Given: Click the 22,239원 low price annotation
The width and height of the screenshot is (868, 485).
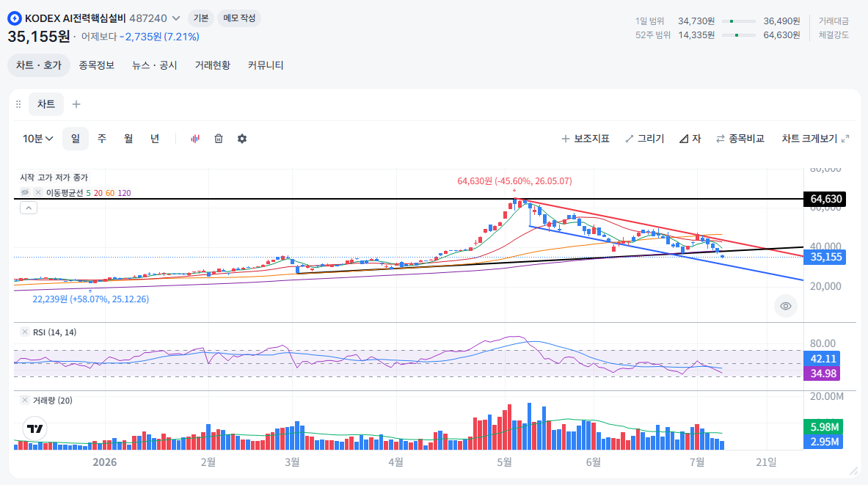Looking at the screenshot, I should coord(91,299).
